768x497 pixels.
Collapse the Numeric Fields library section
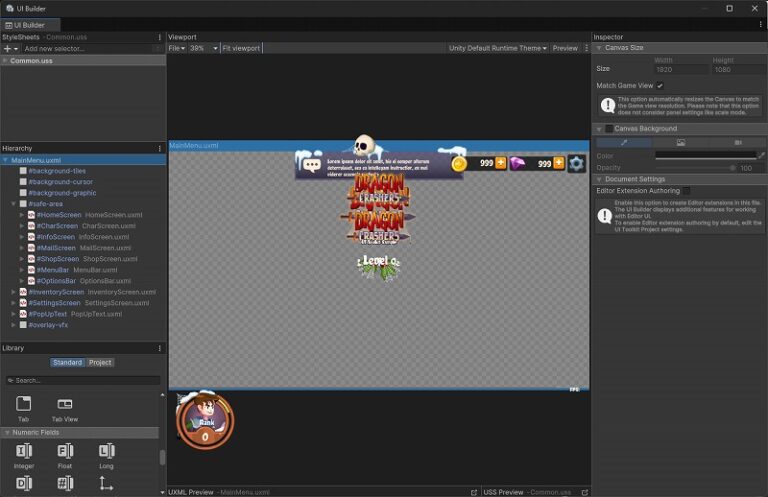[7, 433]
